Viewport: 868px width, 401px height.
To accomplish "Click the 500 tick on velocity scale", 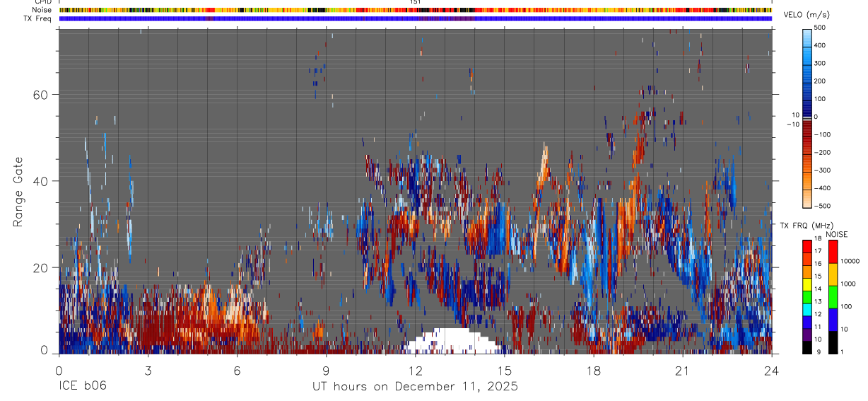I will [x=821, y=28].
